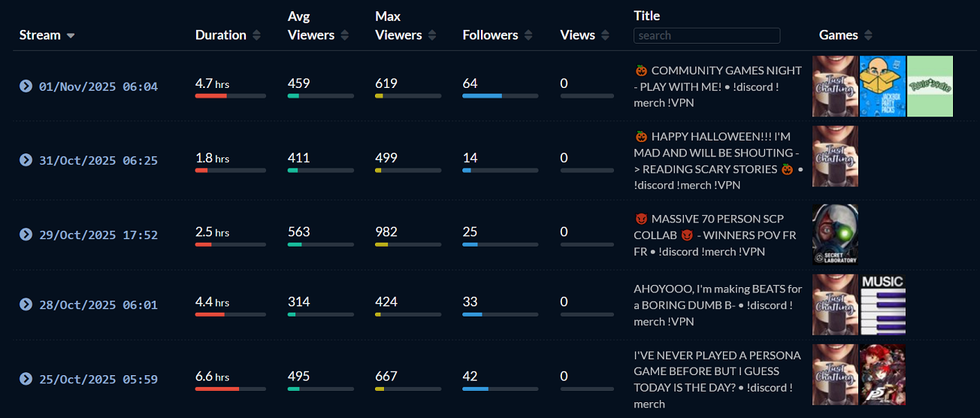Sort by Duration column header
This screenshot has width=980, height=418.
coord(228,35)
